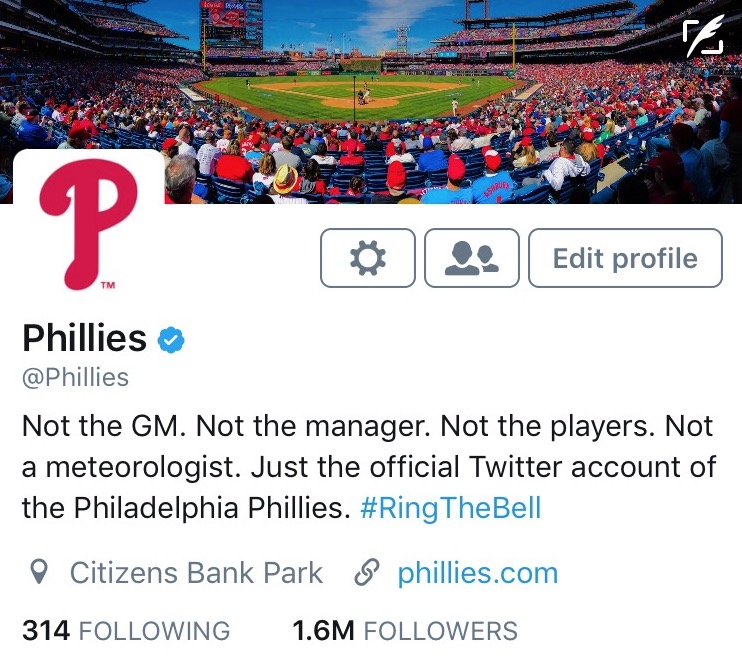The image size is (742, 669).
Task: Click the chain link icon
Action: click(368, 573)
